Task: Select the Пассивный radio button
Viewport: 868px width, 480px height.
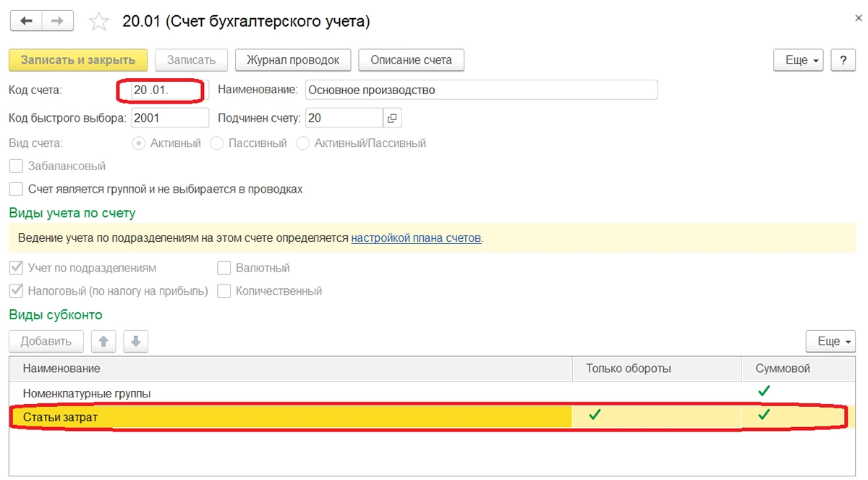Action: click(217, 143)
